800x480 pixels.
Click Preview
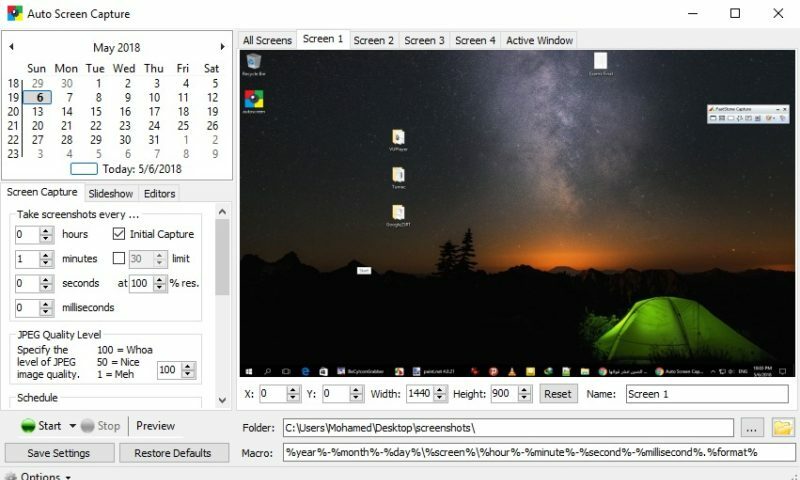[155, 425]
